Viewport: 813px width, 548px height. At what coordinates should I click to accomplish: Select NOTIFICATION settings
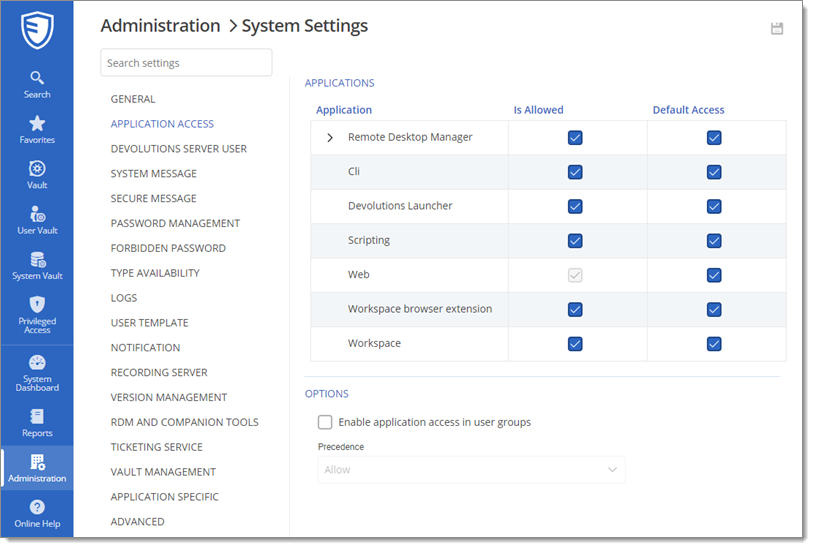[145, 348]
